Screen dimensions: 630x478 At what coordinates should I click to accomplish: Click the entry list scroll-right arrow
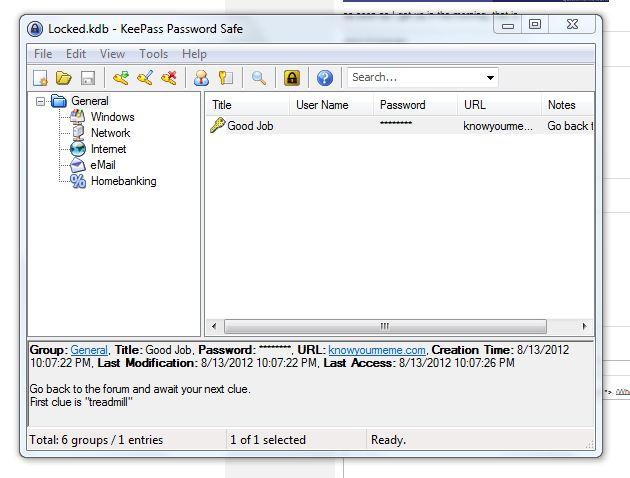pyautogui.click(x=585, y=326)
